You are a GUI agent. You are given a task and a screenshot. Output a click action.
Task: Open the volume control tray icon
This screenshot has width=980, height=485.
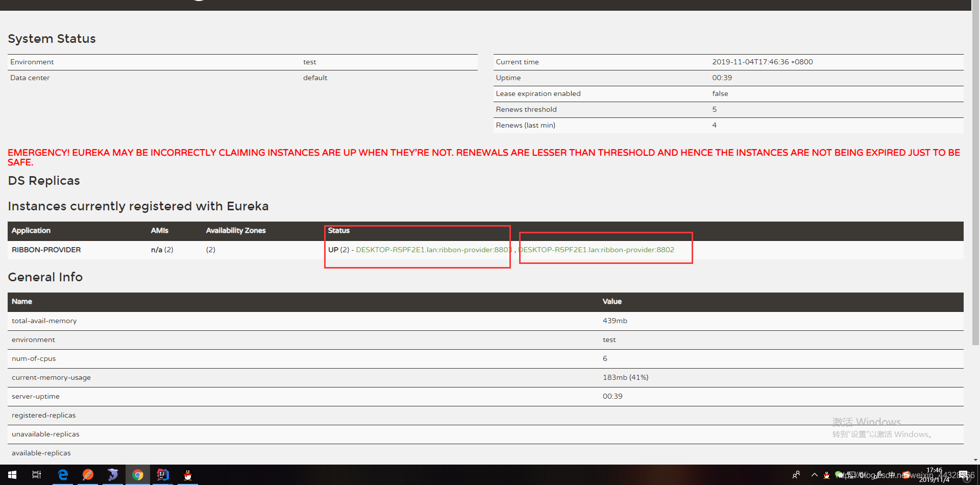point(864,475)
